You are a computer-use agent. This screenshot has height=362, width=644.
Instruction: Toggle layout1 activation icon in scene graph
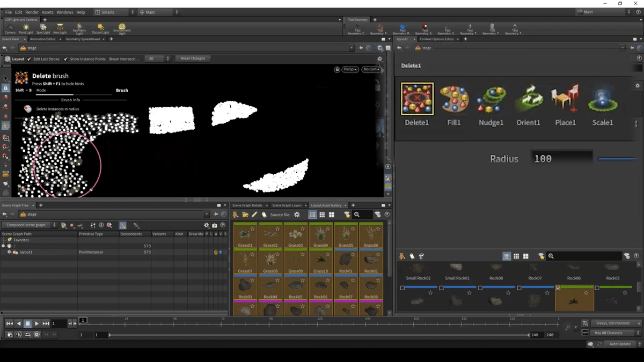[216, 252]
